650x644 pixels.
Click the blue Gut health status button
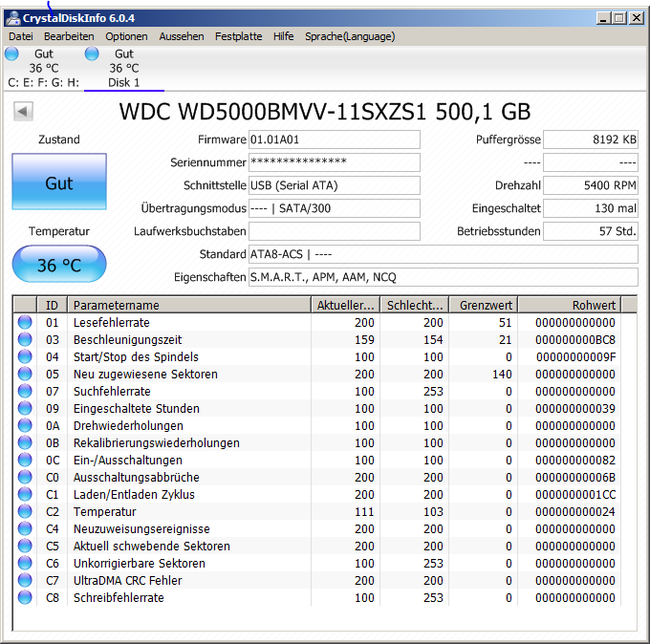pyautogui.click(x=59, y=182)
